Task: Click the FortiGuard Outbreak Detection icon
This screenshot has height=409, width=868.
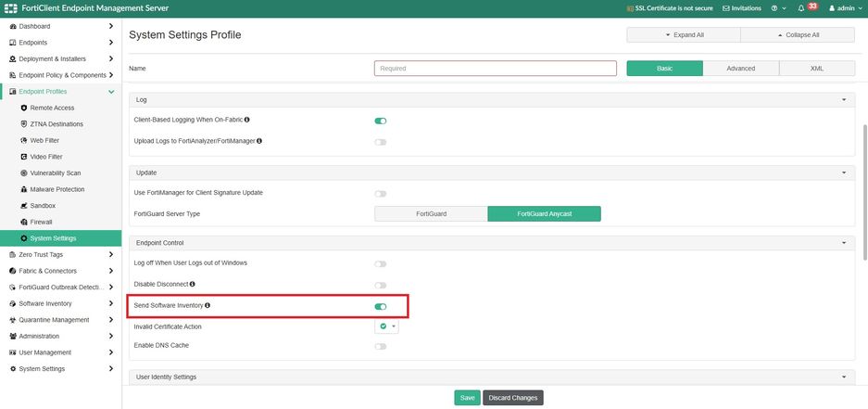Action: coord(13,288)
